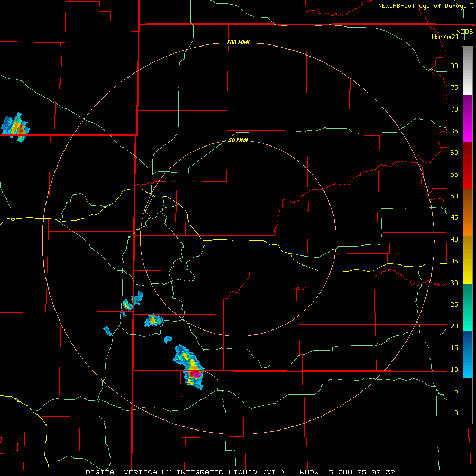Select the red segment of color scale

(x=467, y=166)
